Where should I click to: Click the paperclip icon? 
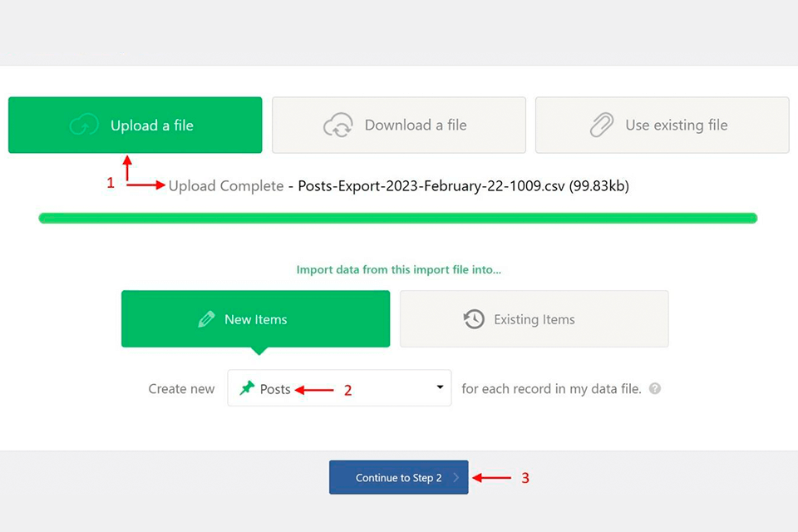click(602, 126)
